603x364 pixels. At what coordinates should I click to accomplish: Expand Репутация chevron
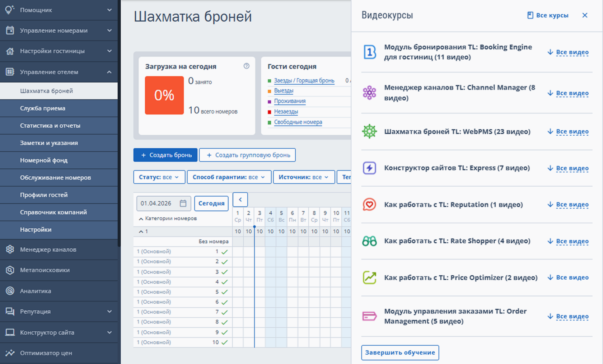tap(109, 312)
